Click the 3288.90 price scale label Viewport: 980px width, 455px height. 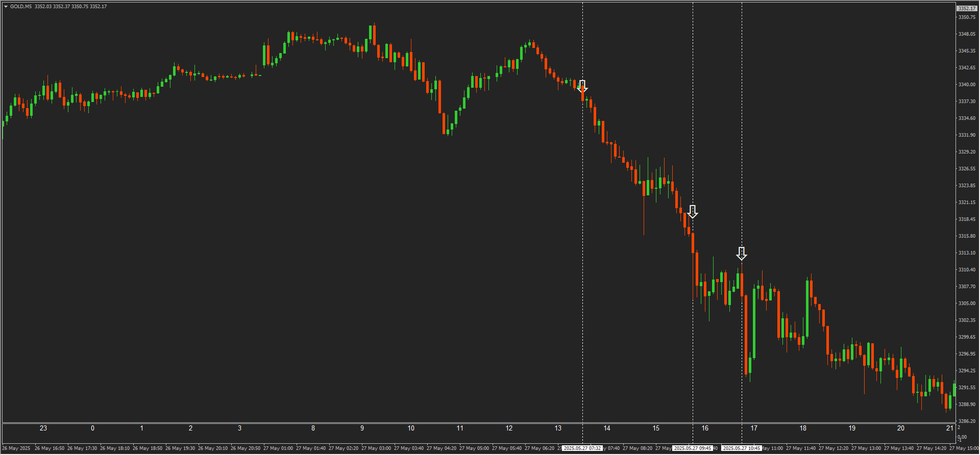pos(967,405)
